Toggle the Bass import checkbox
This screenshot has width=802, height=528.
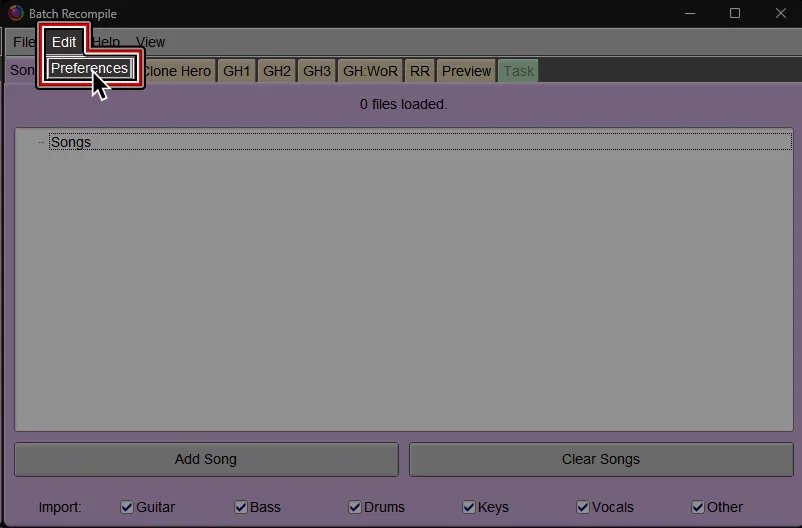[241, 507]
